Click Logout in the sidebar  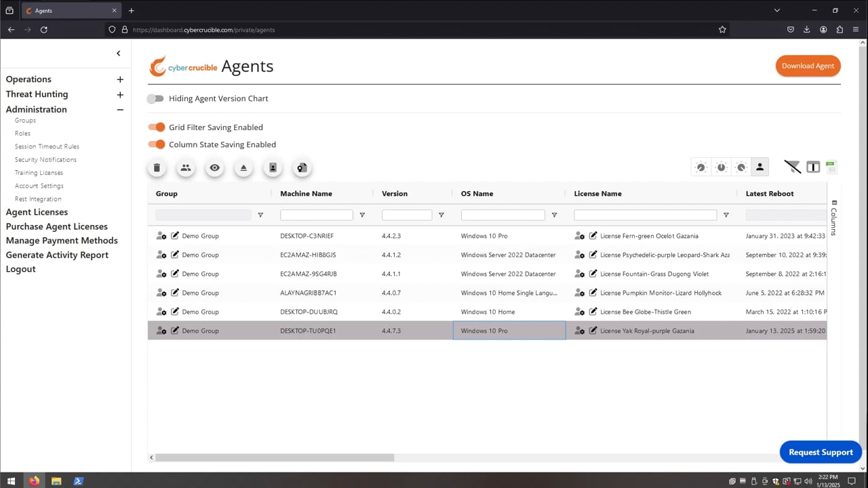20,269
